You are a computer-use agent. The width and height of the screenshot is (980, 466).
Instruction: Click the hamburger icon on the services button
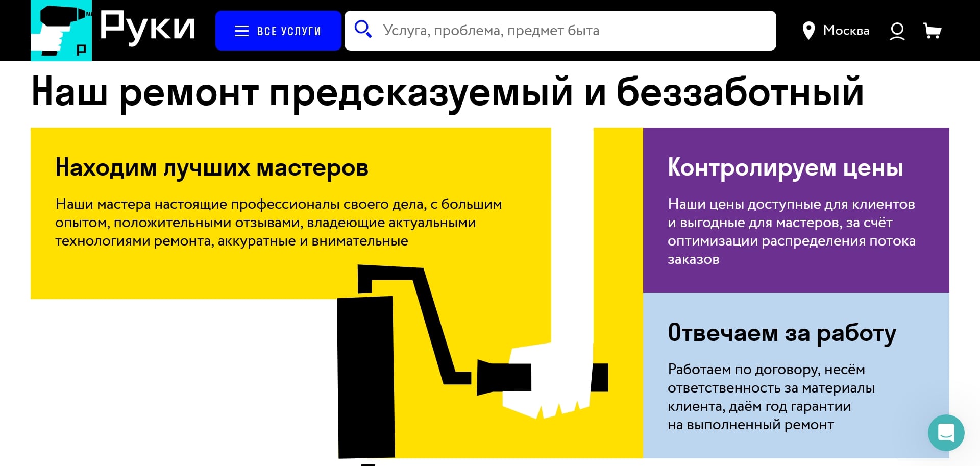(240, 31)
